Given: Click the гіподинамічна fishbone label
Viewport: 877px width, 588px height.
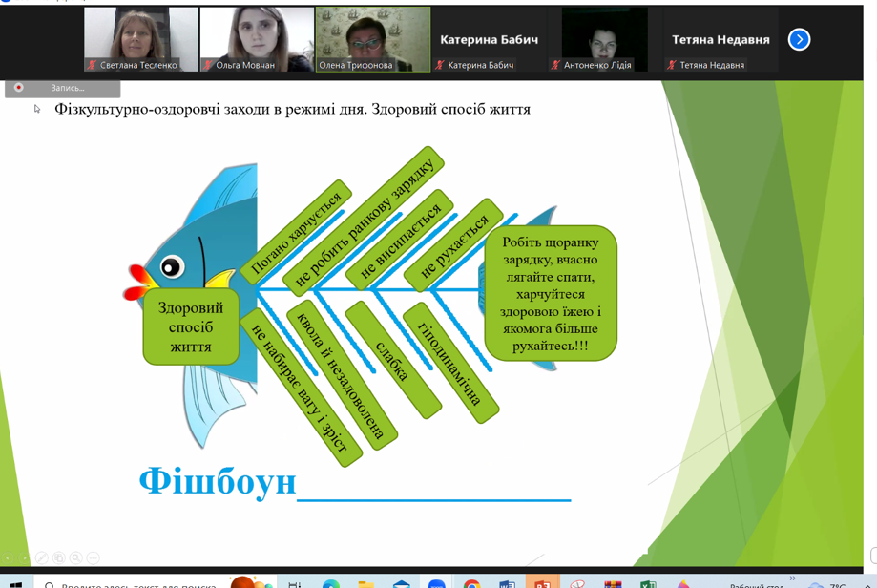Looking at the screenshot, I should (449, 364).
